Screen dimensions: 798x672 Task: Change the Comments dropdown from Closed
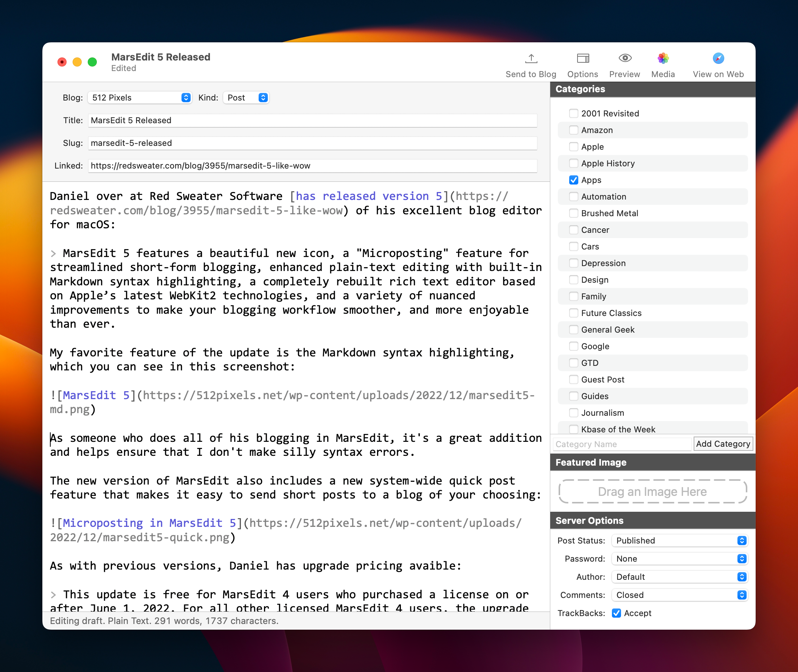pos(679,595)
